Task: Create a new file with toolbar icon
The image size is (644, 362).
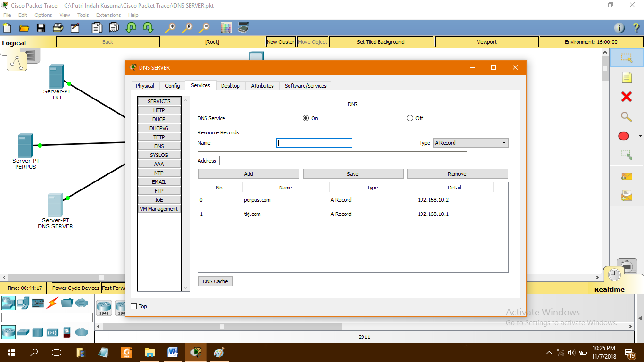Action: pyautogui.click(x=7, y=28)
